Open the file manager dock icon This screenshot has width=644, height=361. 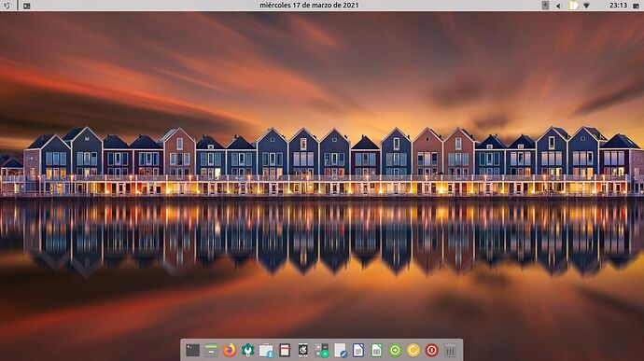pyautogui.click(x=211, y=351)
